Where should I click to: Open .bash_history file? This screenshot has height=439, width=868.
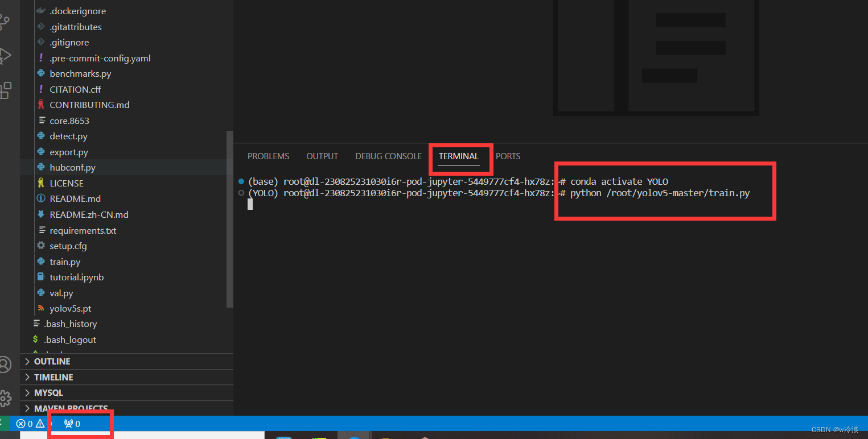point(71,324)
